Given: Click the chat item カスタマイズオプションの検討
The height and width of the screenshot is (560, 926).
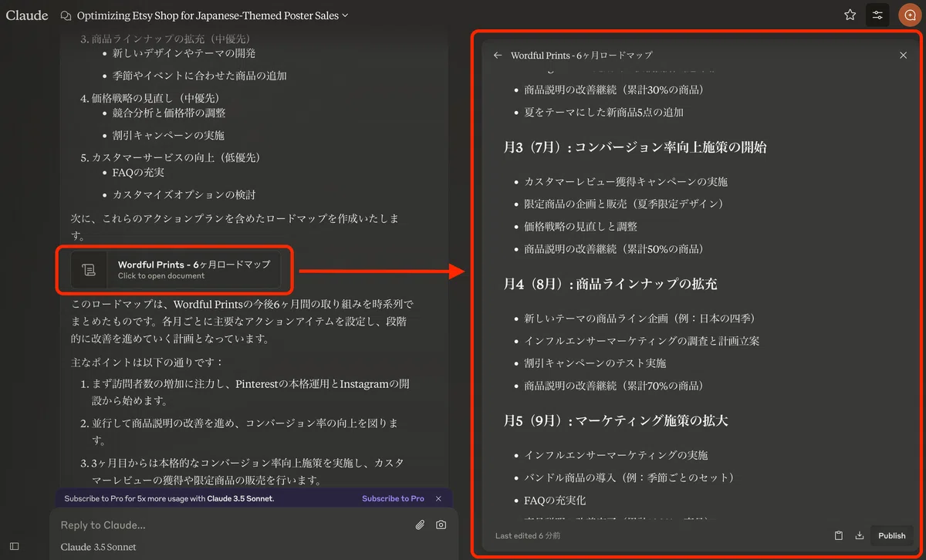Looking at the screenshot, I should pyautogui.click(x=184, y=194).
